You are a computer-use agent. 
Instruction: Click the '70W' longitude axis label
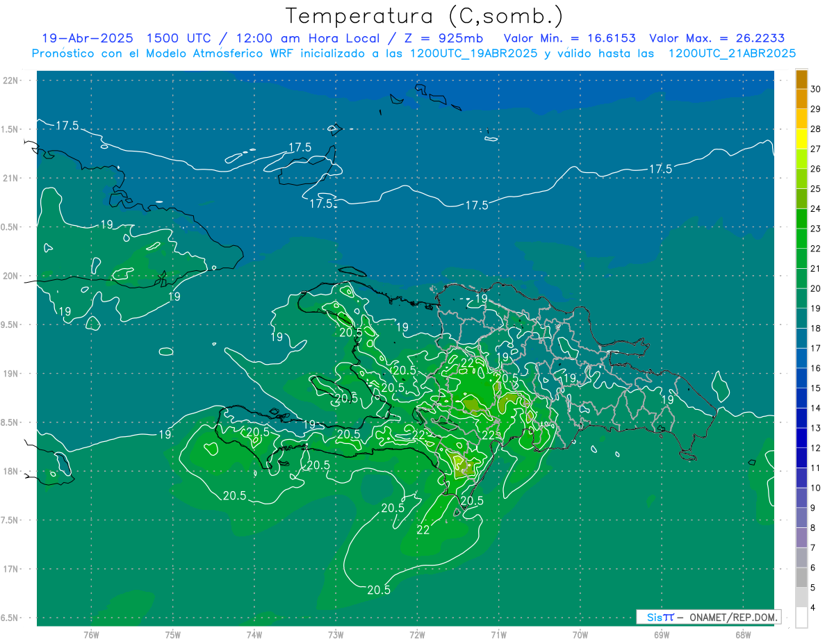(x=580, y=635)
